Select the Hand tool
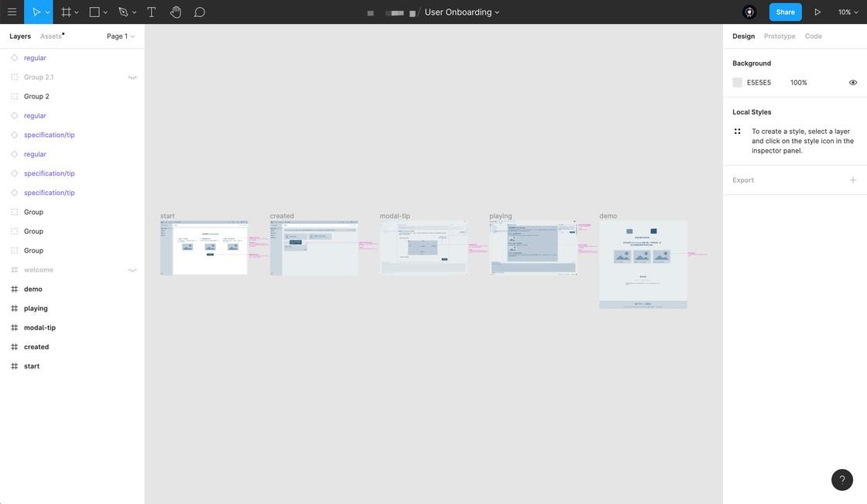The width and height of the screenshot is (867, 504). tap(176, 12)
